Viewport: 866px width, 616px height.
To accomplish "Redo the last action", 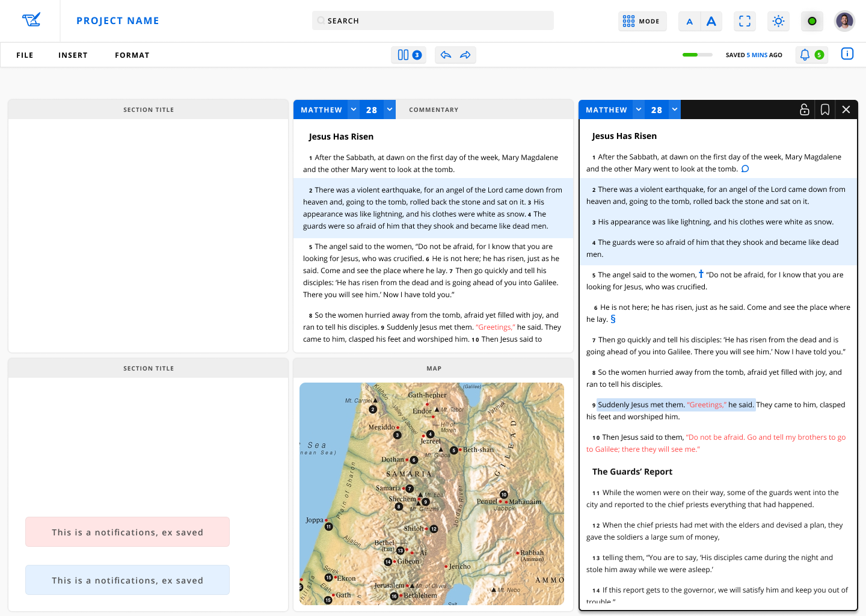I will [x=465, y=55].
